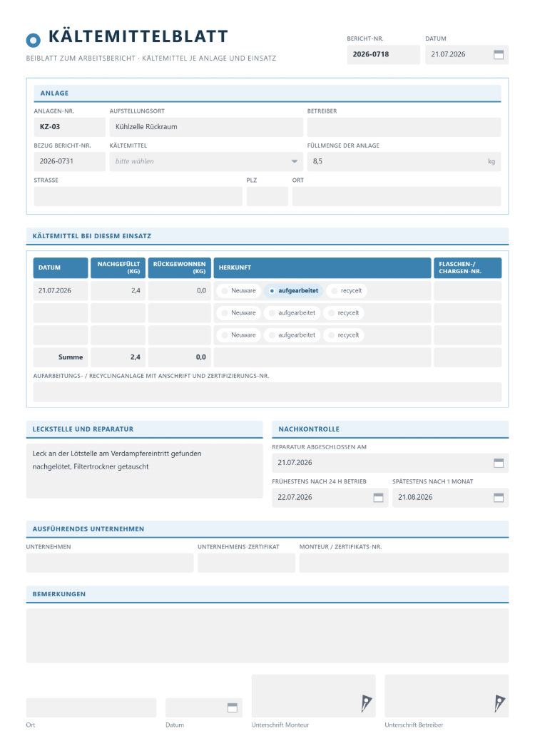
Task: Click pen icon in Unterschrift Betreiber box
Action: [499, 703]
